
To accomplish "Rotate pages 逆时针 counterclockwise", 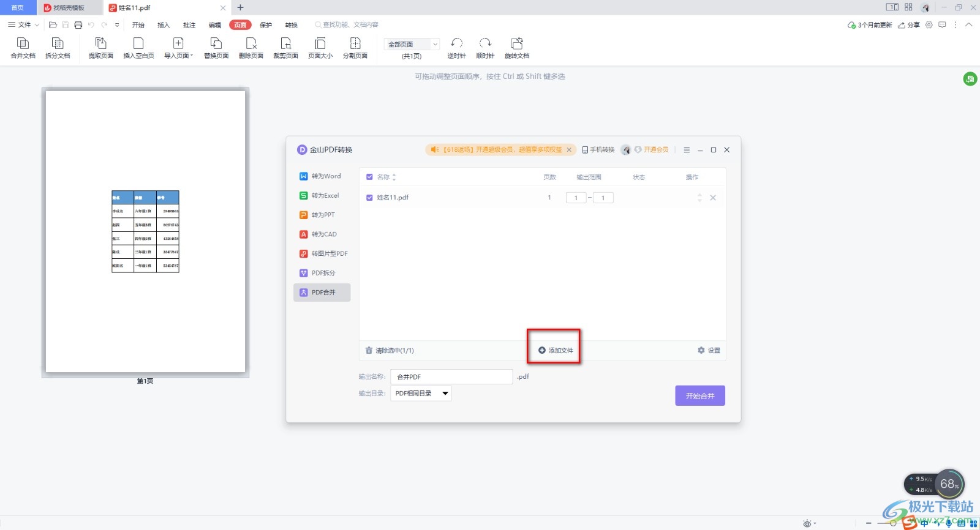I will tap(456, 48).
